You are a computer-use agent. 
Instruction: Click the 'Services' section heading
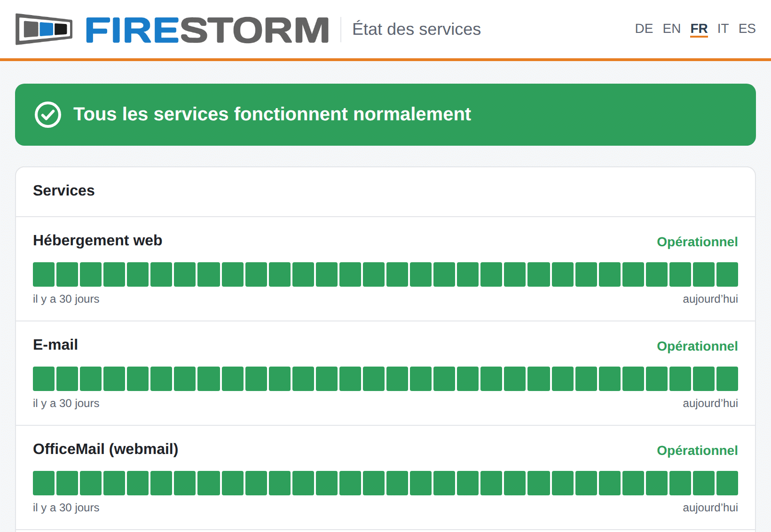pos(64,190)
